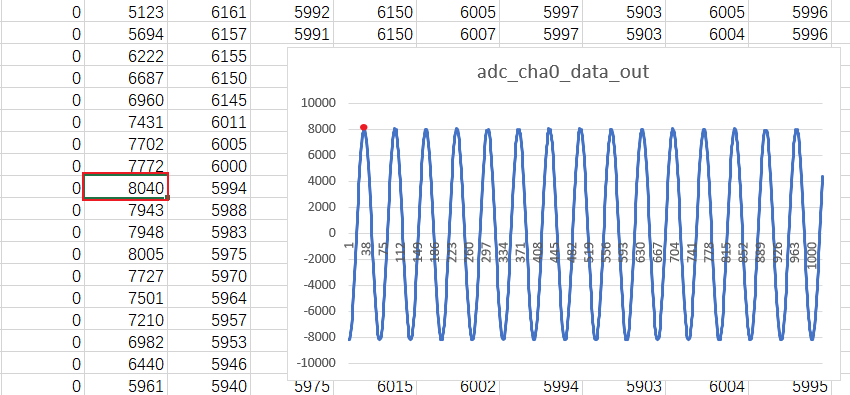Choose cell value 6440
Image resolution: width=850 pixels, height=395 pixels.
pos(126,364)
